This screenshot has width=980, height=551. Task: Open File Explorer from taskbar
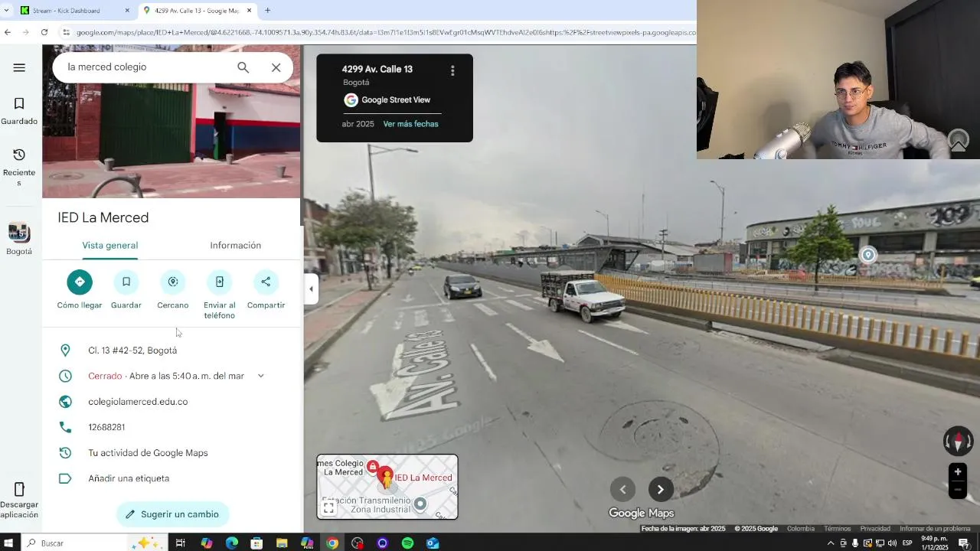pyautogui.click(x=282, y=543)
